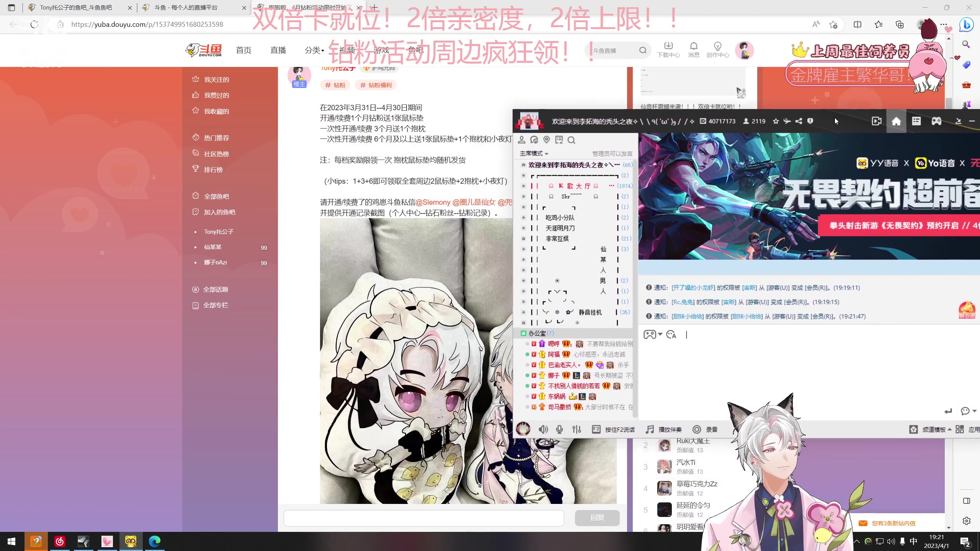
Task: Open the Windows Start menu
Action: 11,541
